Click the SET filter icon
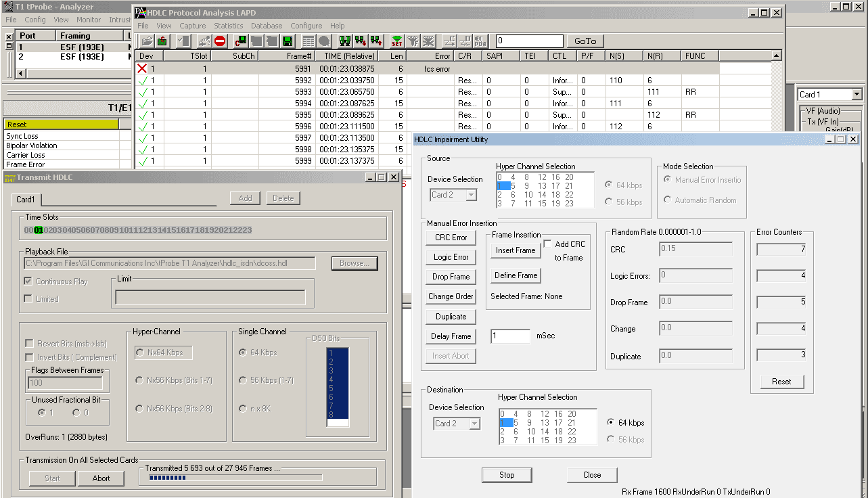Image resolution: width=868 pixels, height=498 pixels. coord(396,41)
